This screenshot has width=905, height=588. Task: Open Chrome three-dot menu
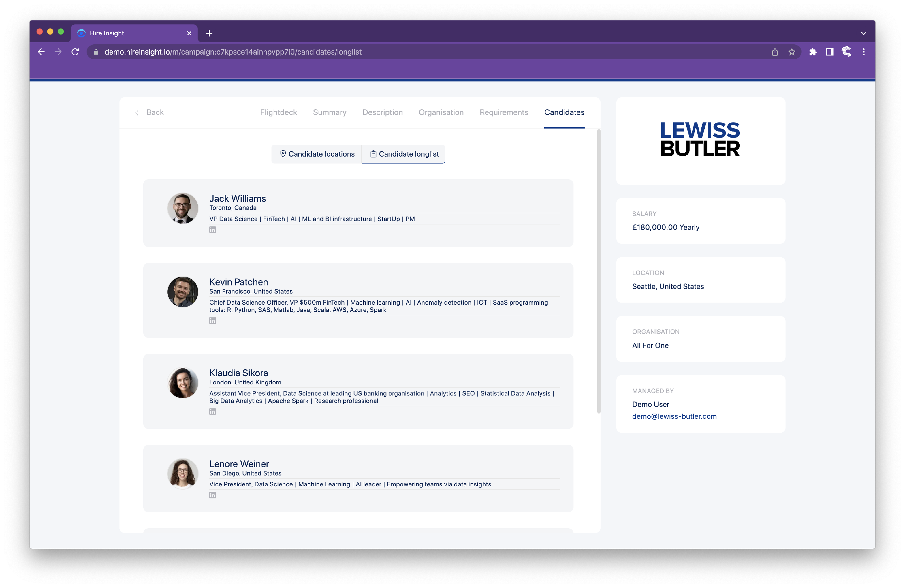(x=864, y=52)
